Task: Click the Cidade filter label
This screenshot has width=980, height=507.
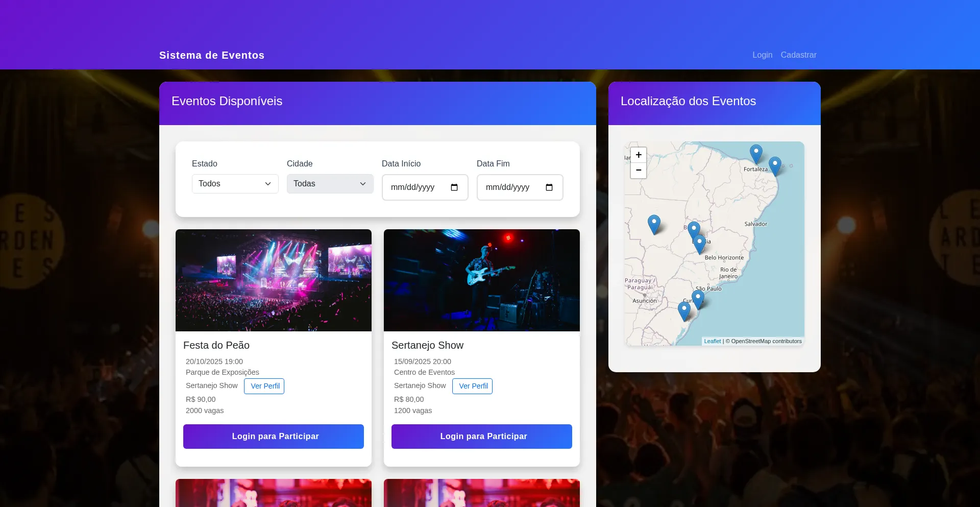Action: [x=300, y=164]
